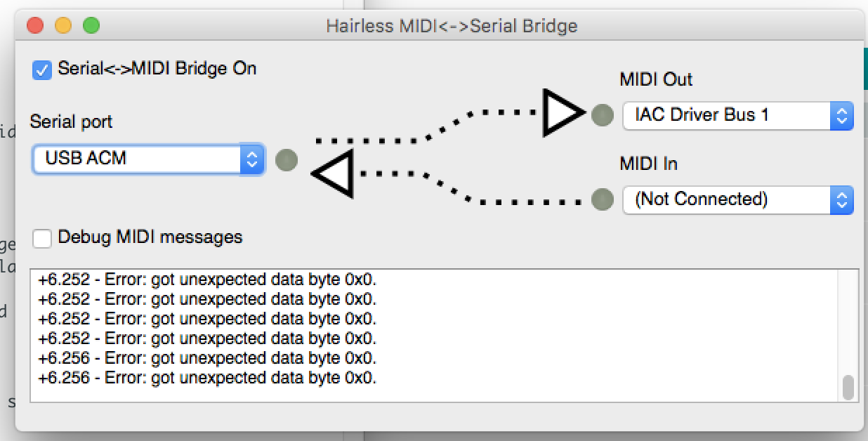Viewport: 868px width, 441px height.
Task: Zoom the window with the green button
Action: [91, 27]
